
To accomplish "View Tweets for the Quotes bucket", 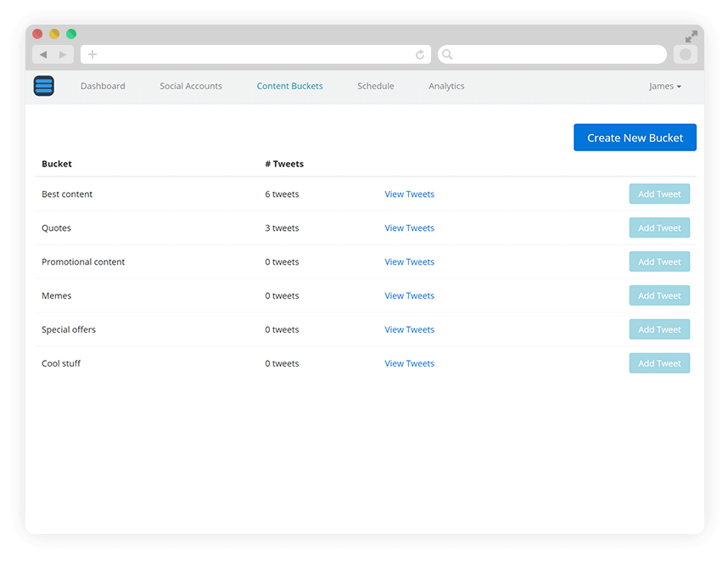I will tap(409, 228).
